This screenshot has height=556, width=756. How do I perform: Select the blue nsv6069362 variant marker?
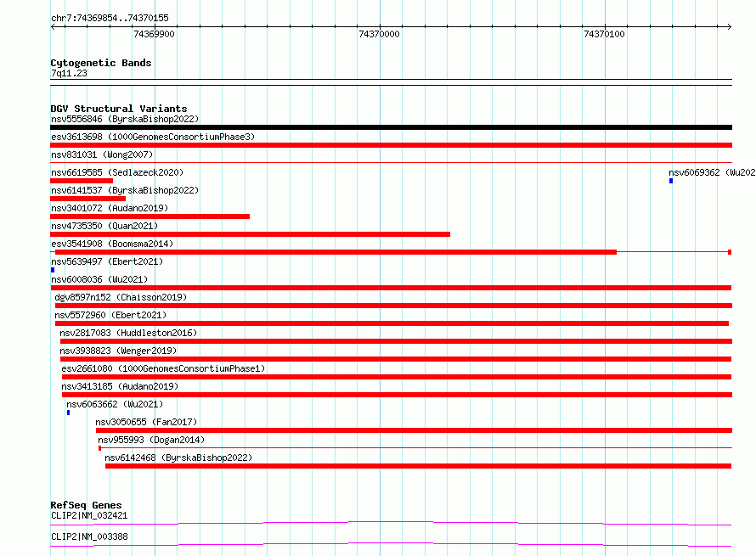tap(671, 181)
